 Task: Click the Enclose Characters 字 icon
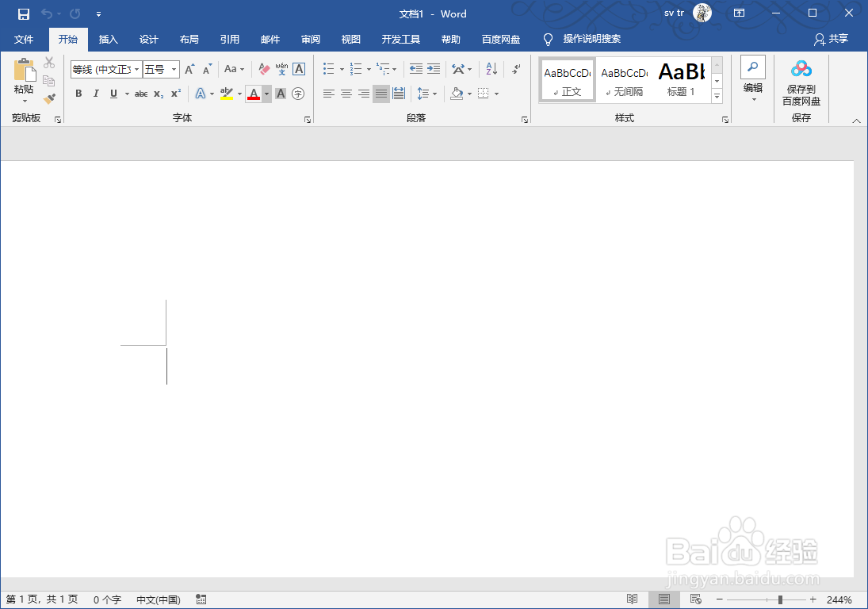pyautogui.click(x=298, y=94)
